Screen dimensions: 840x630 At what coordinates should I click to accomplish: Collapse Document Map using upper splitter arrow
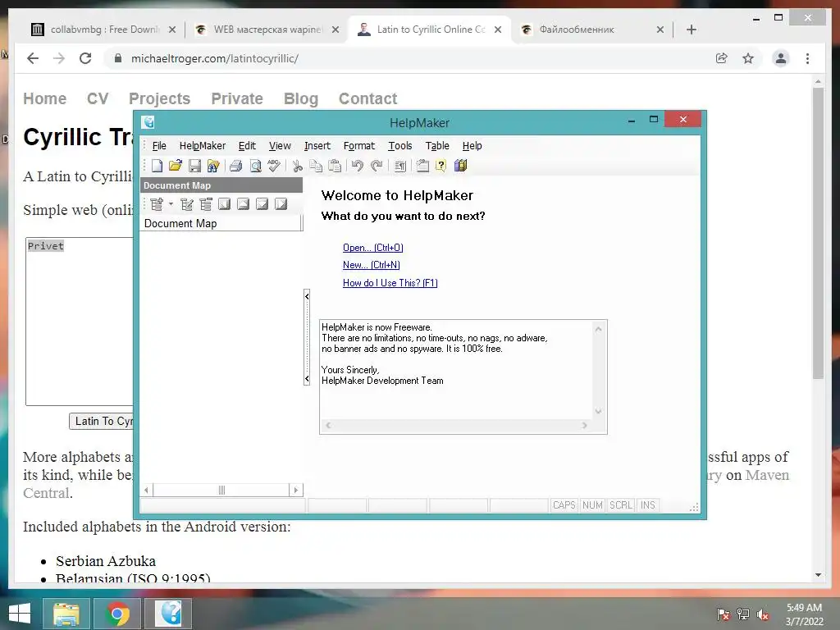click(x=307, y=296)
